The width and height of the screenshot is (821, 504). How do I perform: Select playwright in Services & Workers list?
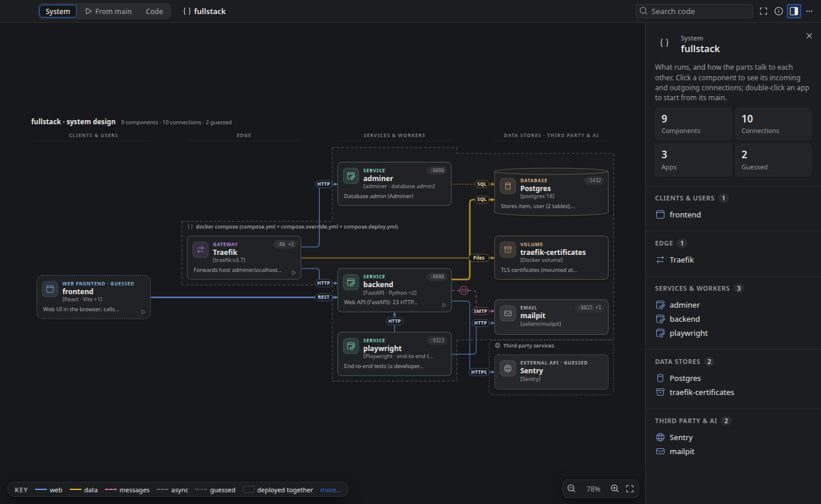pyautogui.click(x=733, y=333)
